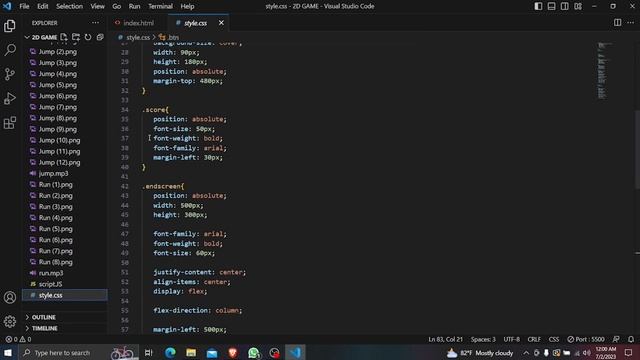640x360 pixels.
Task: Open Jump (12).png in Explorer
Action: point(59,162)
